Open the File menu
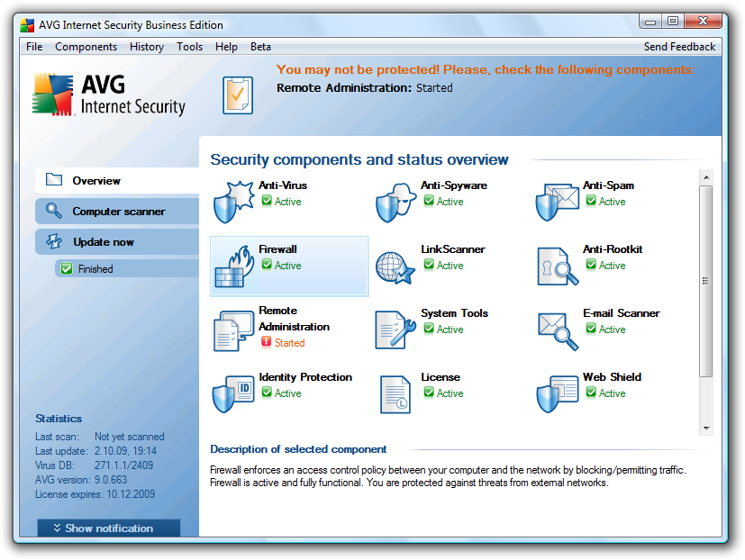745x560 pixels. coord(34,47)
